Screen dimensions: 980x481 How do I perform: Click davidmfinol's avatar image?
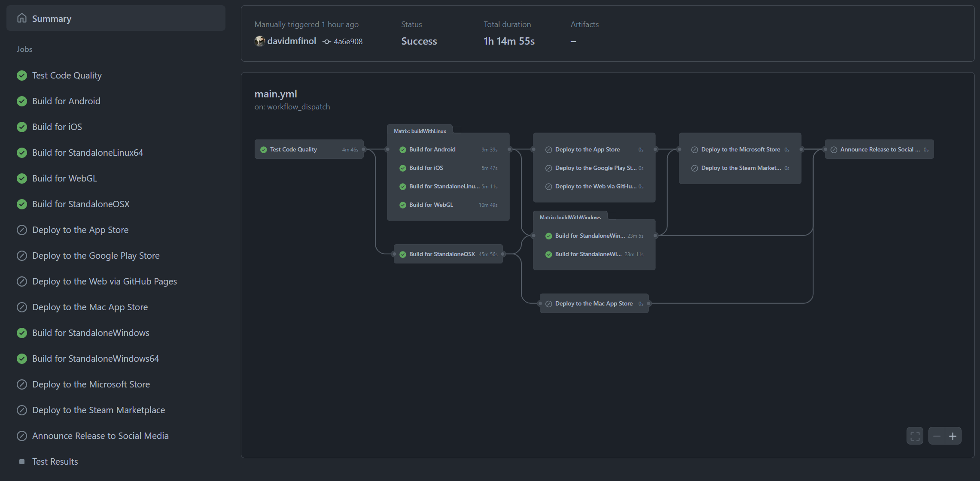pos(259,41)
